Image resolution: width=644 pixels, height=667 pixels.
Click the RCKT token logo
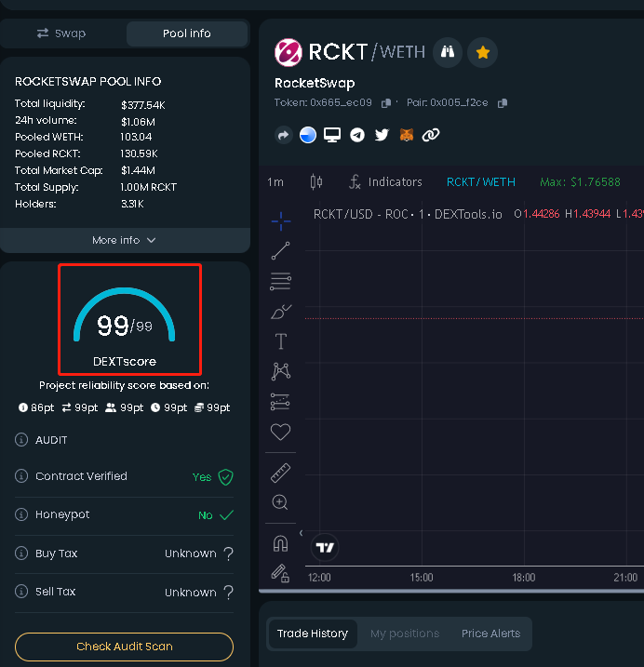point(288,52)
